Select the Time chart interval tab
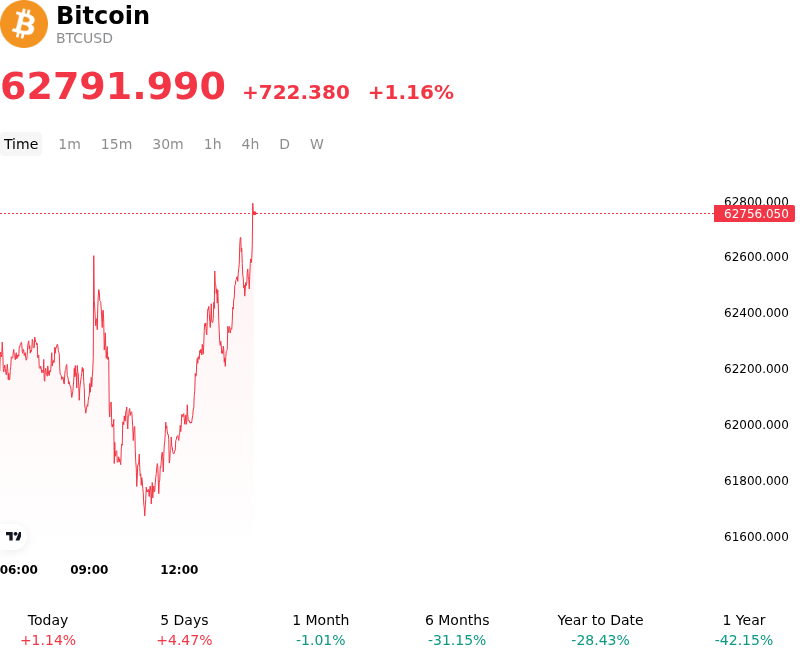 coord(21,144)
